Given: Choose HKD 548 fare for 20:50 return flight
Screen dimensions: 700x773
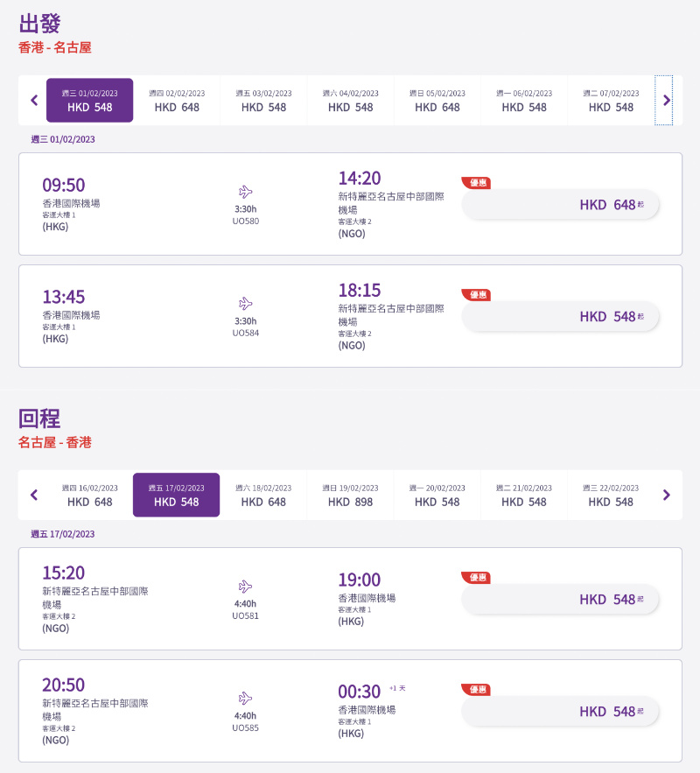Looking at the screenshot, I should (560, 712).
